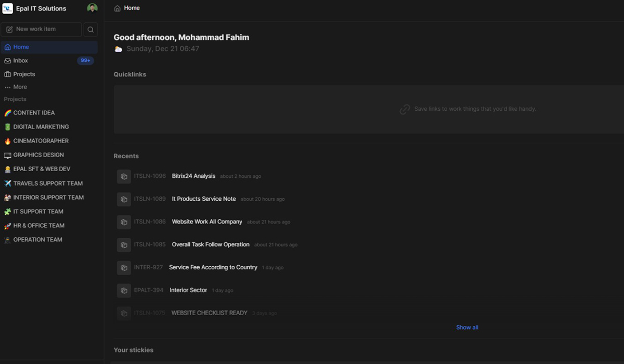Viewport: 624px width, 364px height.
Task: Click the work item icon beside Interior Sector
Action: (x=124, y=291)
